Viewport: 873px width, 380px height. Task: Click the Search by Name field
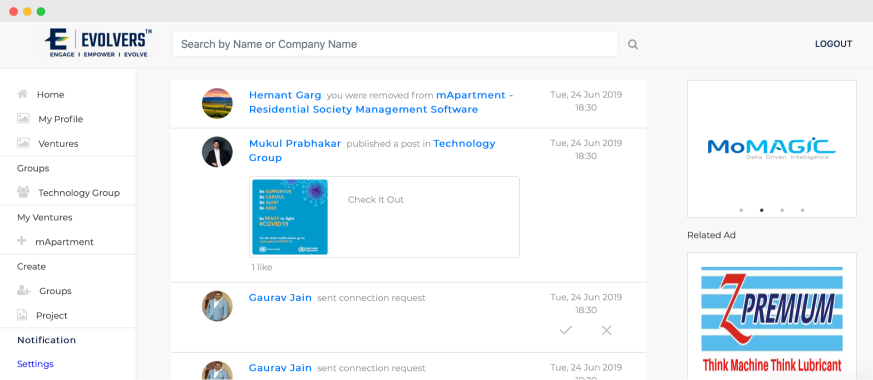coord(395,44)
